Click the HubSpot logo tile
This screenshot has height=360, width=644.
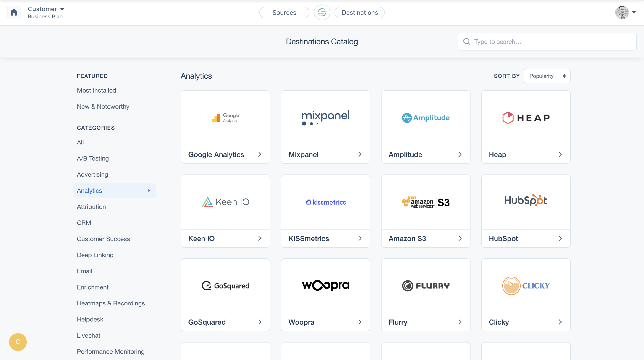pos(526,201)
